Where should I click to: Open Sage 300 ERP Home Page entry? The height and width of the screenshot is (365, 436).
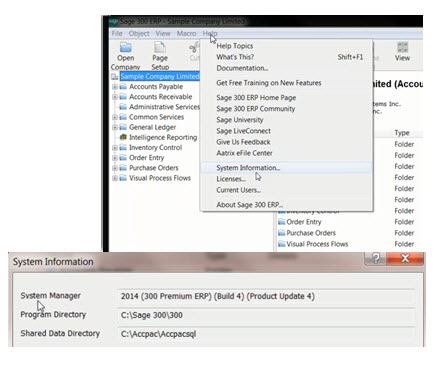coord(287,98)
